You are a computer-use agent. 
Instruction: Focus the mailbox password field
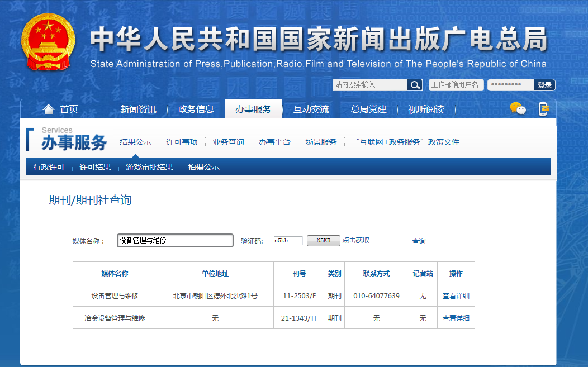pos(511,85)
